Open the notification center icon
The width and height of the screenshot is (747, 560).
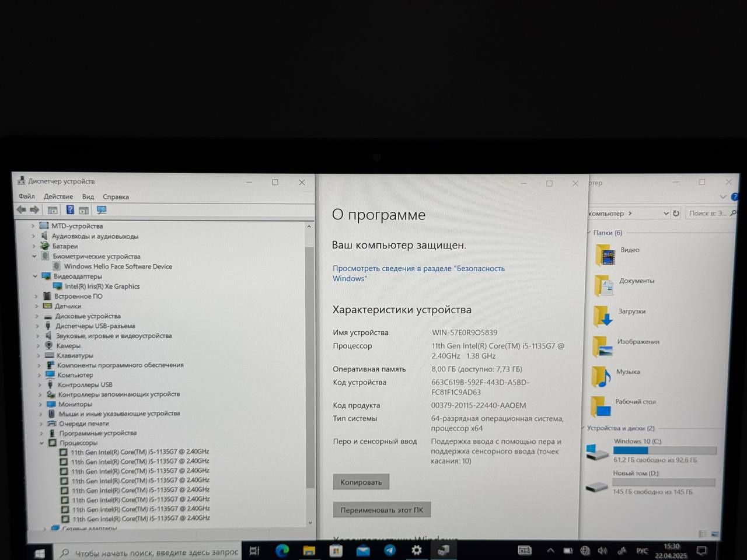(x=702, y=551)
